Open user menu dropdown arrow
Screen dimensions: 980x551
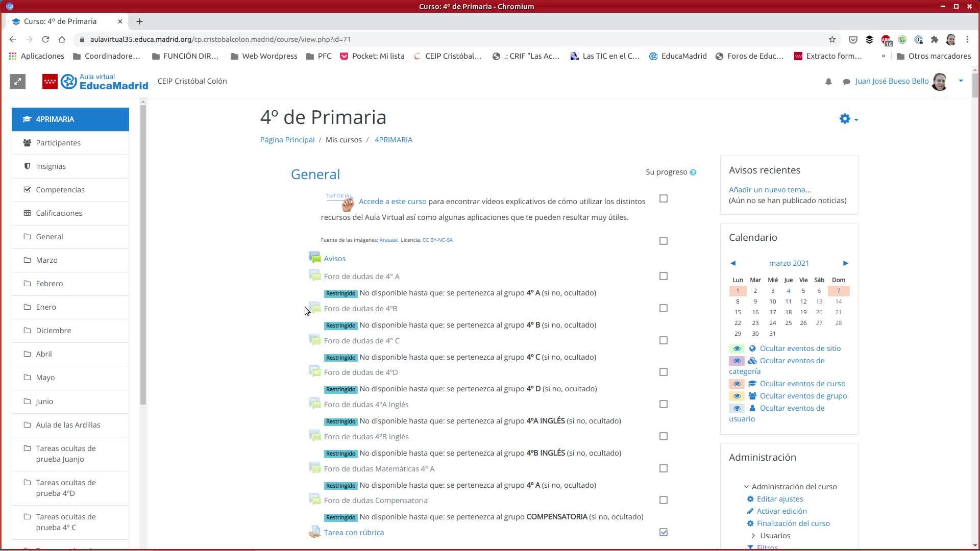961,81
